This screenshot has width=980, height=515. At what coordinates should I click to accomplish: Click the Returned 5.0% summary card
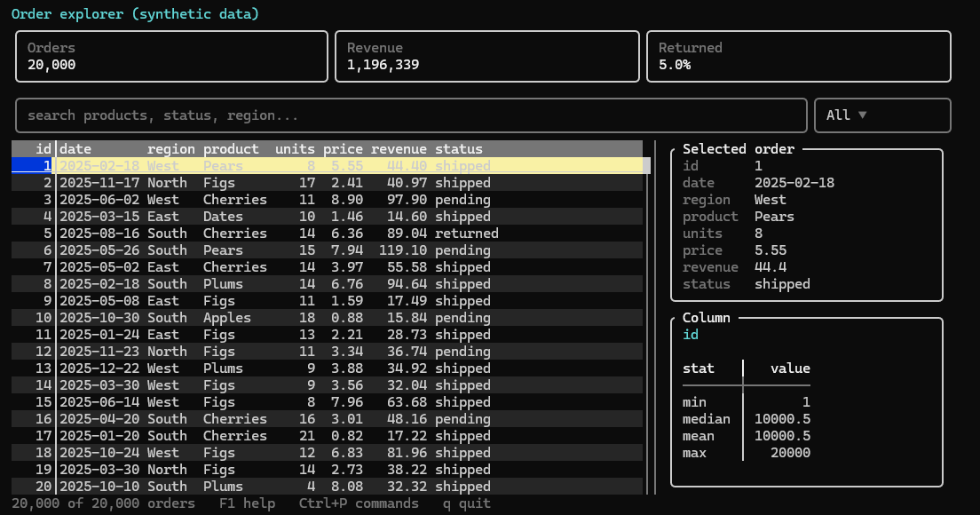point(799,56)
